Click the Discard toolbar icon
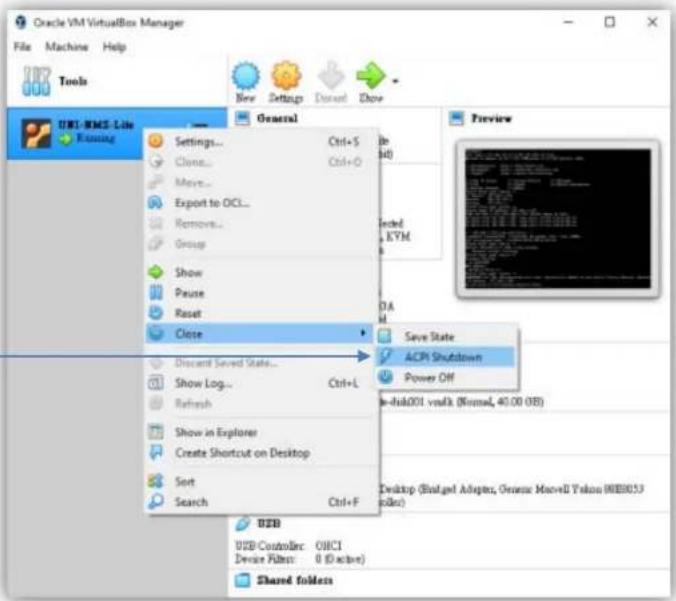Screen dimensions: 676x601 tap(331, 82)
